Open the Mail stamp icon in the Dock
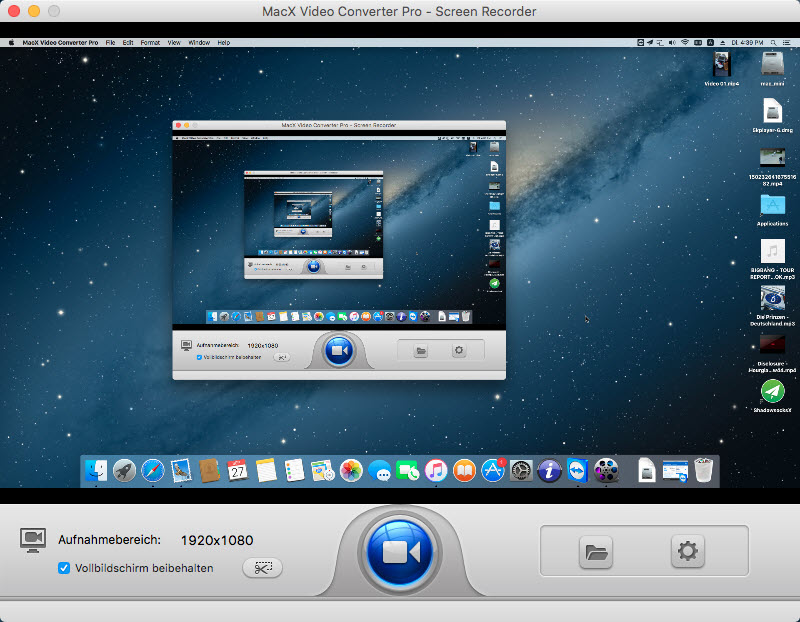This screenshot has height=622, width=800. pyautogui.click(x=181, y=470)
